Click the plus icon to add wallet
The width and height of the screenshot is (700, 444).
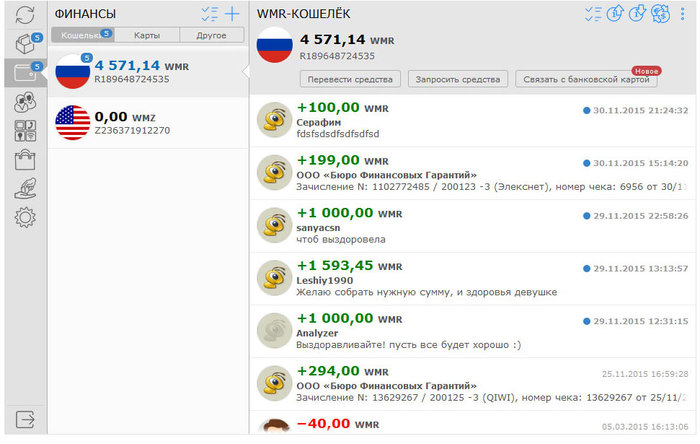[x=232, y=14]
